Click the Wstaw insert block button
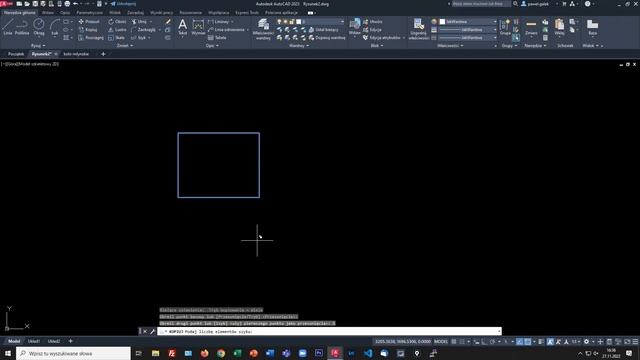This screenshot has width=640, height=360. pos(355,27)
